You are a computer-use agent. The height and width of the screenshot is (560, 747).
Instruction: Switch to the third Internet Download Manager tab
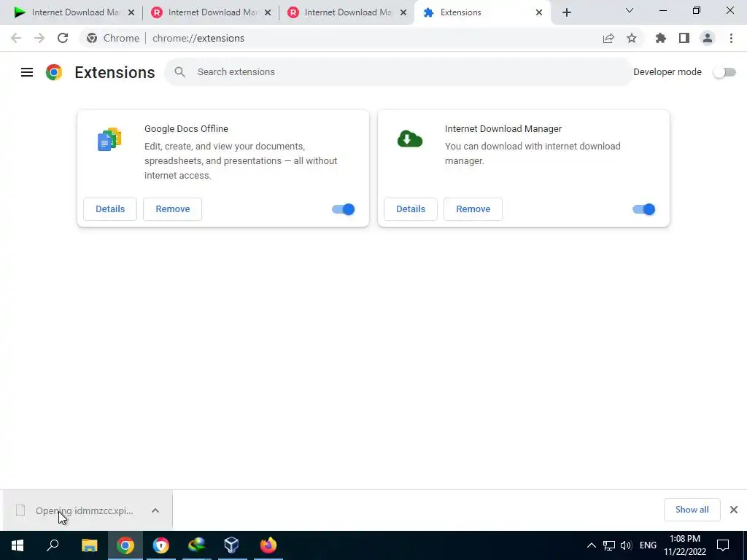click(346, 12)
